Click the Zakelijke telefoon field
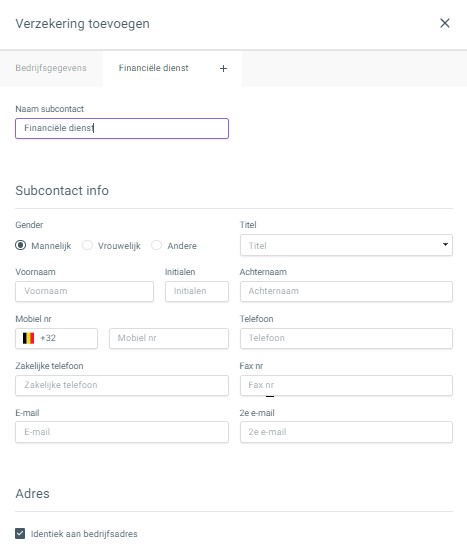Image resolution: width=467 pixels, height=554 pixels. point(122,385)
